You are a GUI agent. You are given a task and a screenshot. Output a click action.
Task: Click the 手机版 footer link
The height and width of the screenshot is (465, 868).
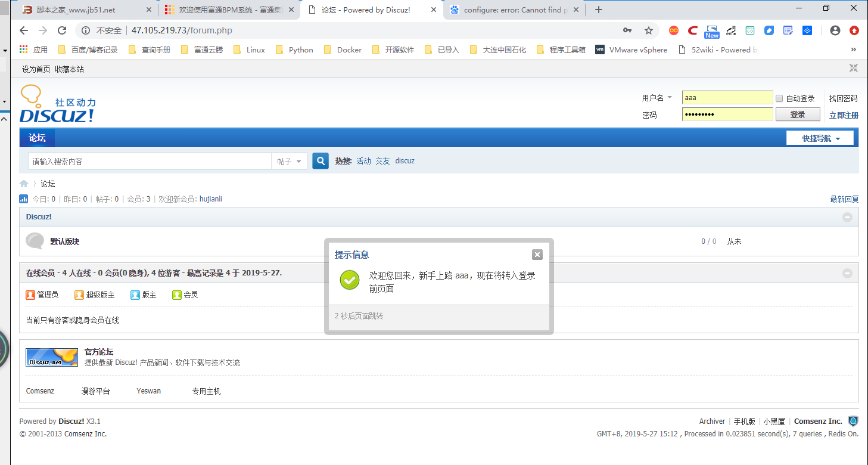744,421
